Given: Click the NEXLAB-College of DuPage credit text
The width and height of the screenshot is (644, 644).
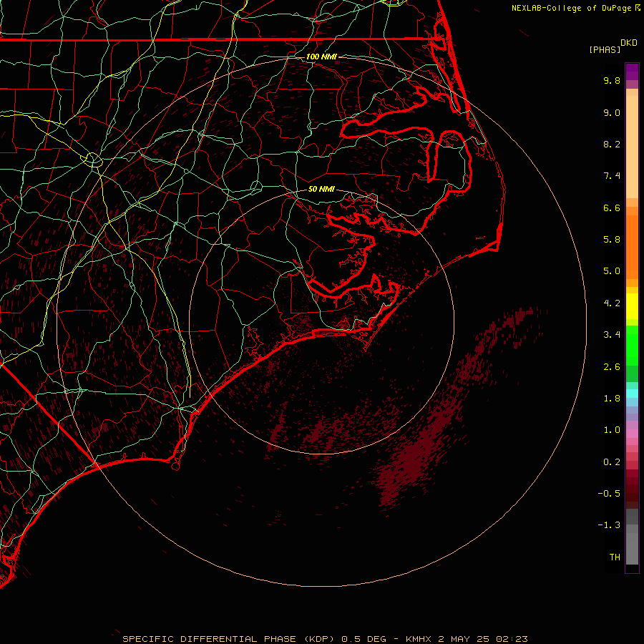Looking at the screenshot, I should coord(572,8).
